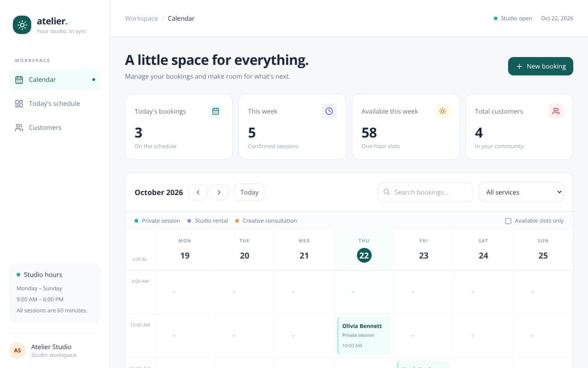The image size is (588, 368).
Task: Jump to the current week with Today button
Action: click(249, 192)
